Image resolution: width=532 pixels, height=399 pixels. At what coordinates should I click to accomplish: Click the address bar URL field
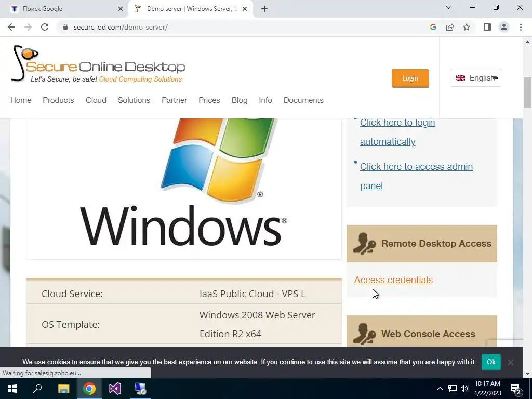coord(244,27)
